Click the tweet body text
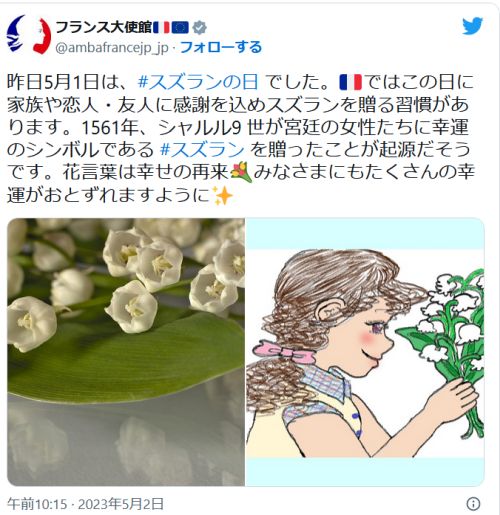 240,138
